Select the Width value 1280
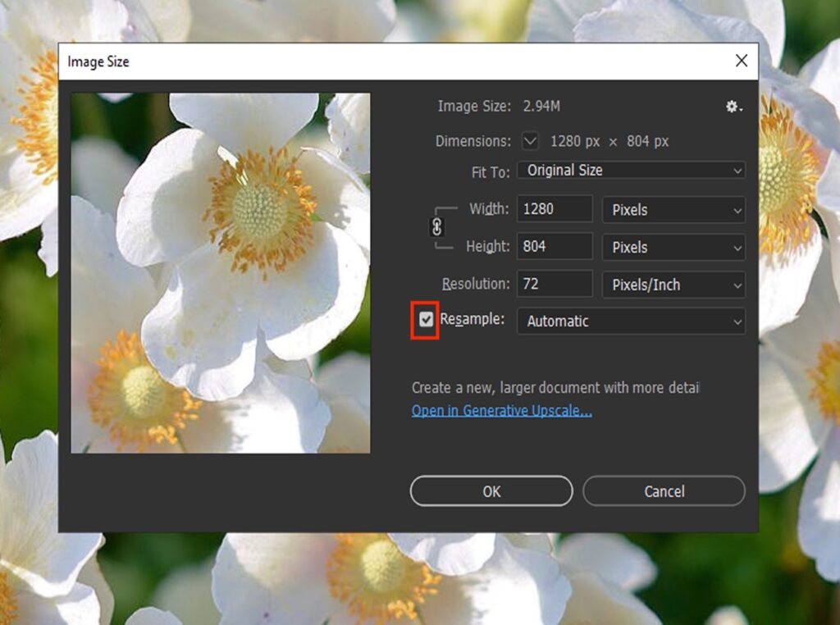 coord(554,209)
